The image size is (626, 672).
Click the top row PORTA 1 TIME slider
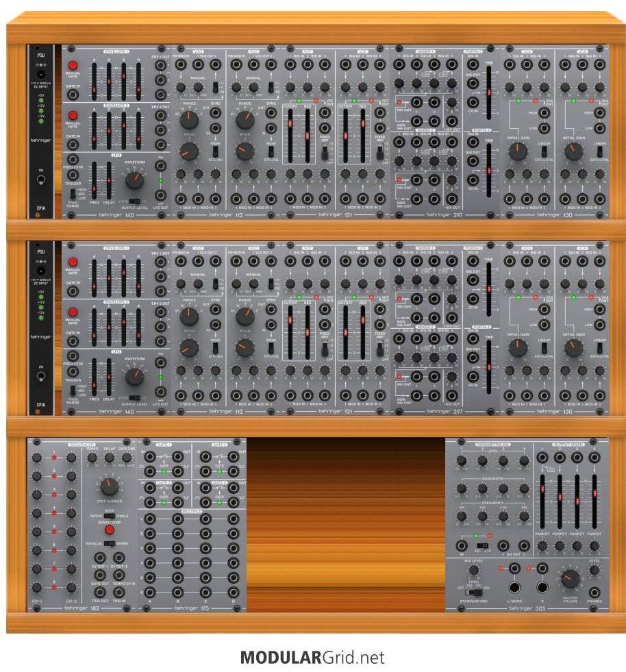pyautogui.click(x=488, y=92)
